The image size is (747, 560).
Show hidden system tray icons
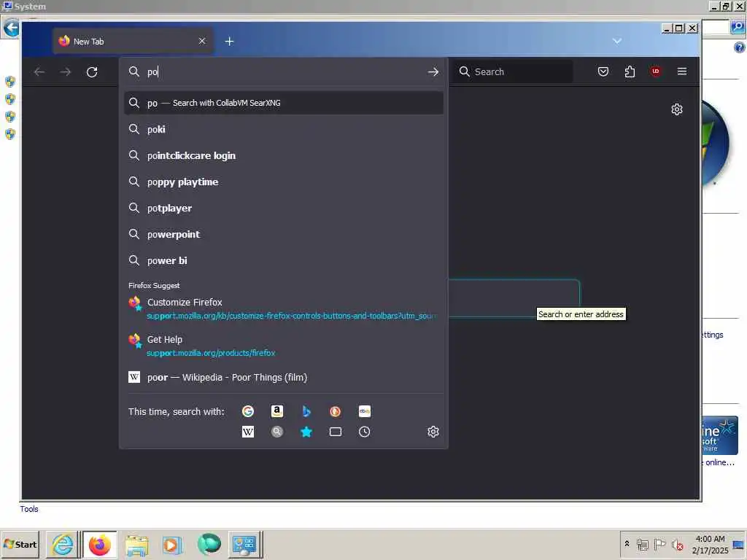627,544
